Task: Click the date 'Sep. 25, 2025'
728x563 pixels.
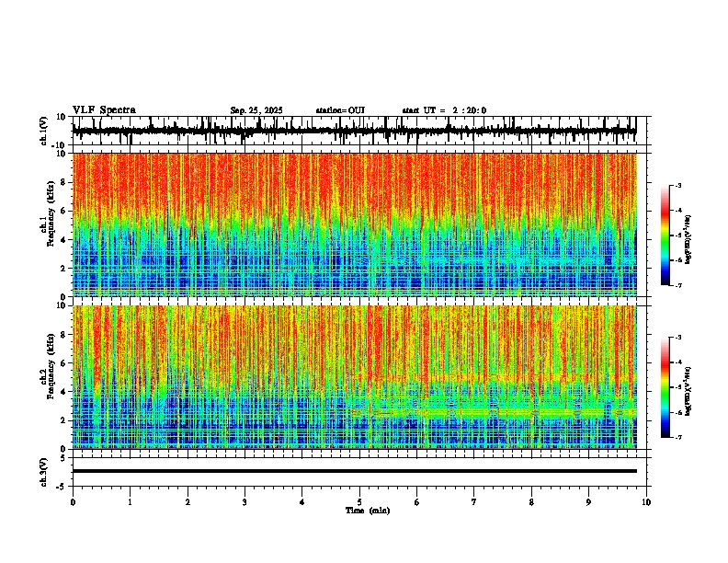Action: [256, 110]
